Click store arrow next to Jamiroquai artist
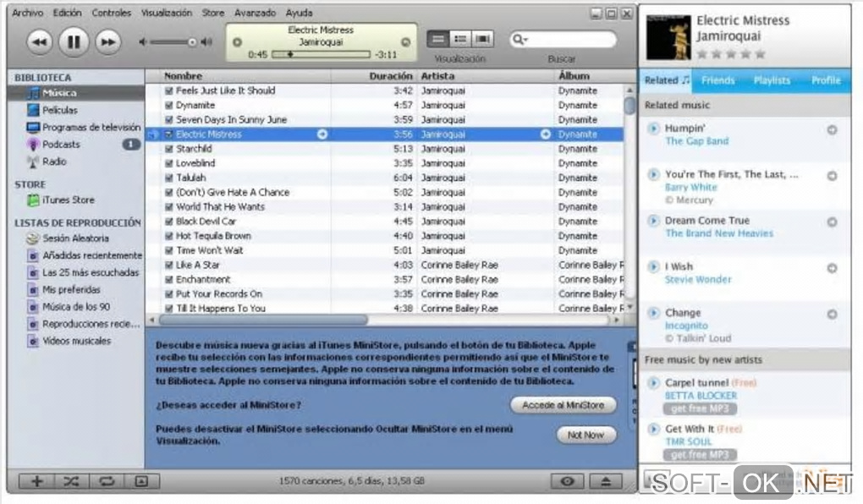The image size is (863, 504). click(546, 134)
